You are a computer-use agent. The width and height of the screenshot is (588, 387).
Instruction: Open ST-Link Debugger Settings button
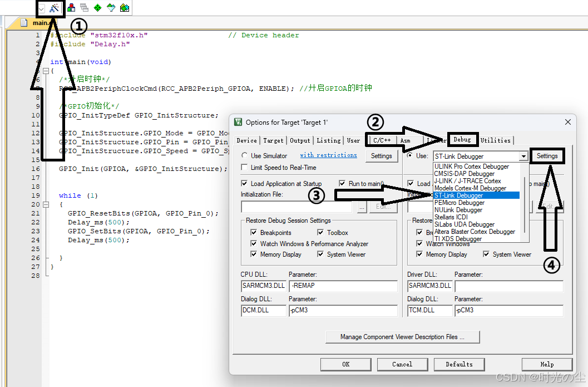[547, 156]
